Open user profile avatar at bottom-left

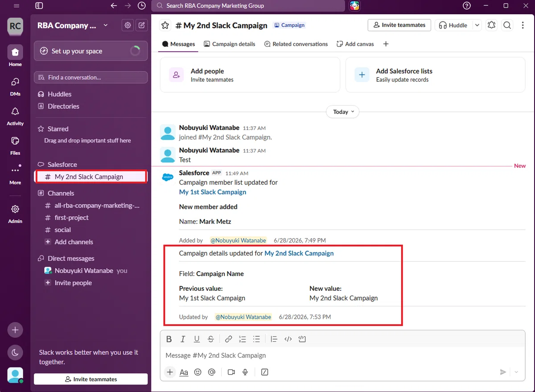click(x=15, y=375)
